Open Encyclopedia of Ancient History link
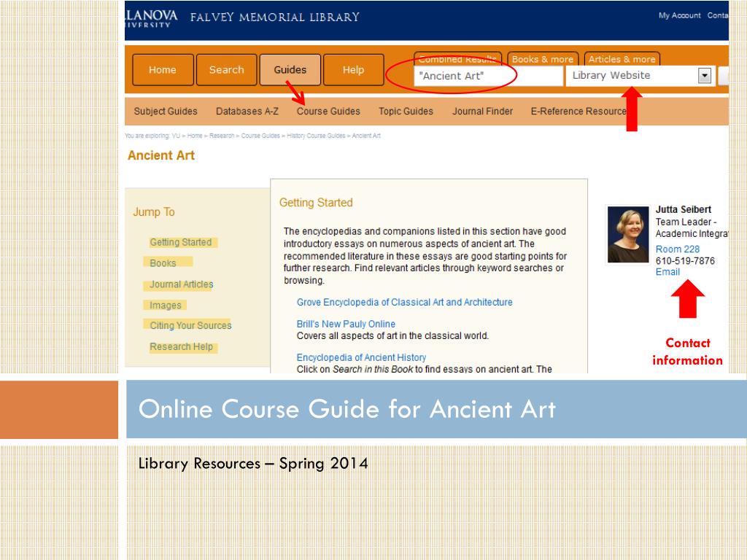Image resolution: width=747 pixels, height=560 pixels. pyautogui.click(x=361, y=357)
